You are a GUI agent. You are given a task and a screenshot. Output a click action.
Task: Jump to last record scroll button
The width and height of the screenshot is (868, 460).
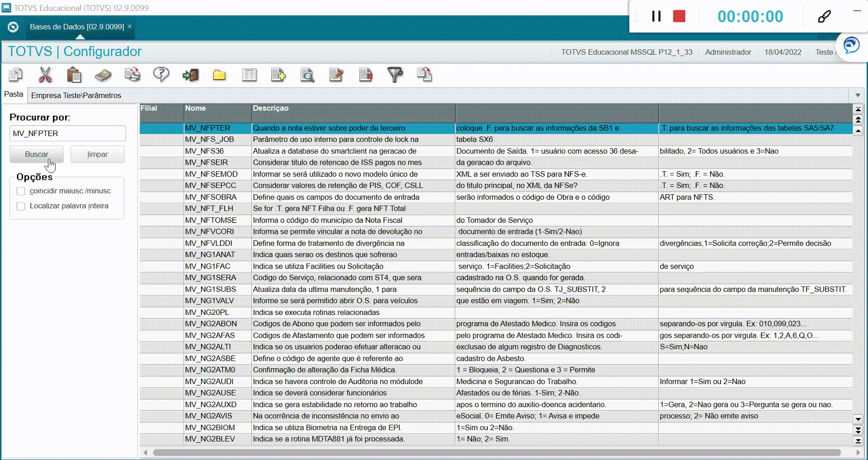point(858,441)
